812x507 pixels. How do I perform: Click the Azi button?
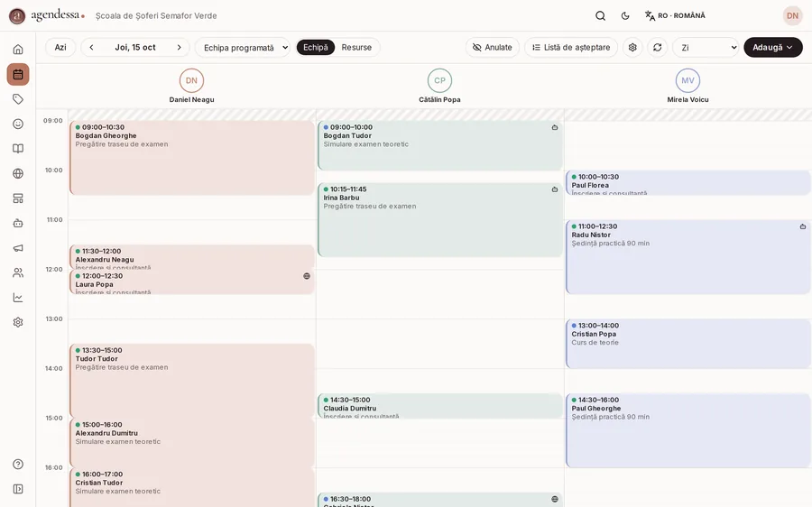pos(60,47)
